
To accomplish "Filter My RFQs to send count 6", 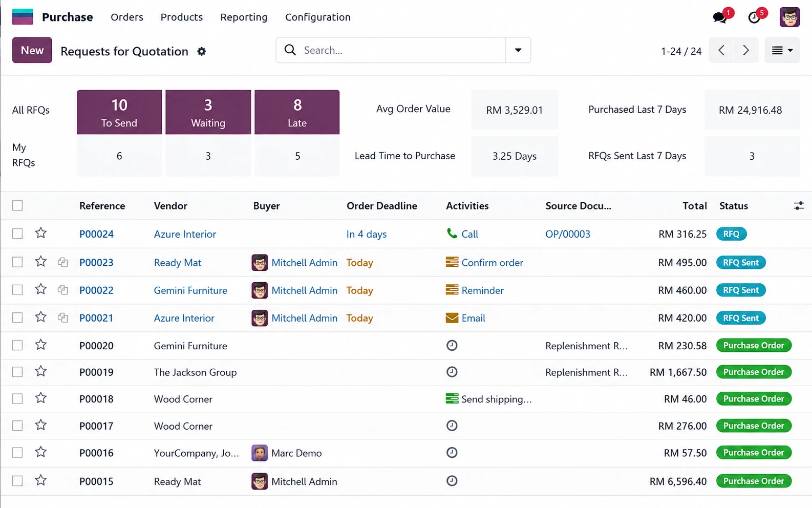I will tap(119, 156).
